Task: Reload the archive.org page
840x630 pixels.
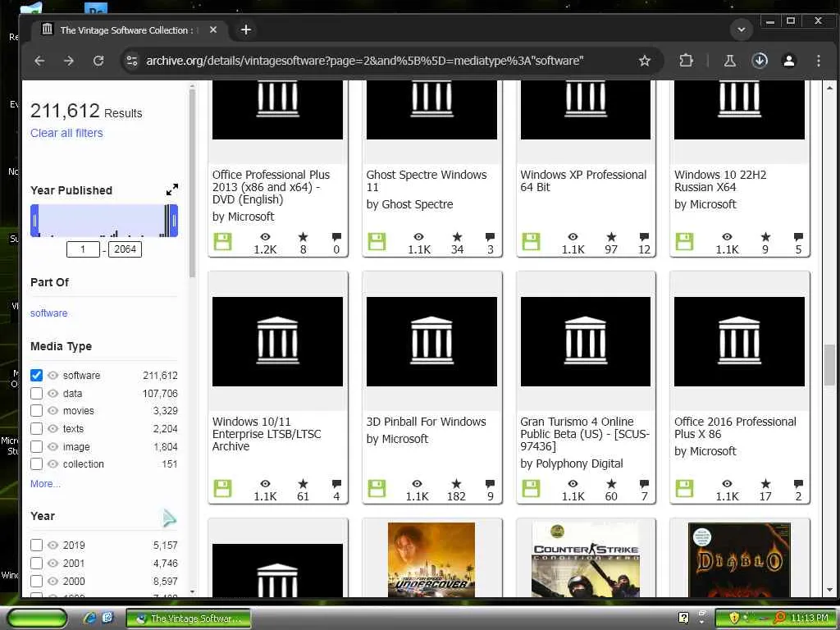Action: 98,61
